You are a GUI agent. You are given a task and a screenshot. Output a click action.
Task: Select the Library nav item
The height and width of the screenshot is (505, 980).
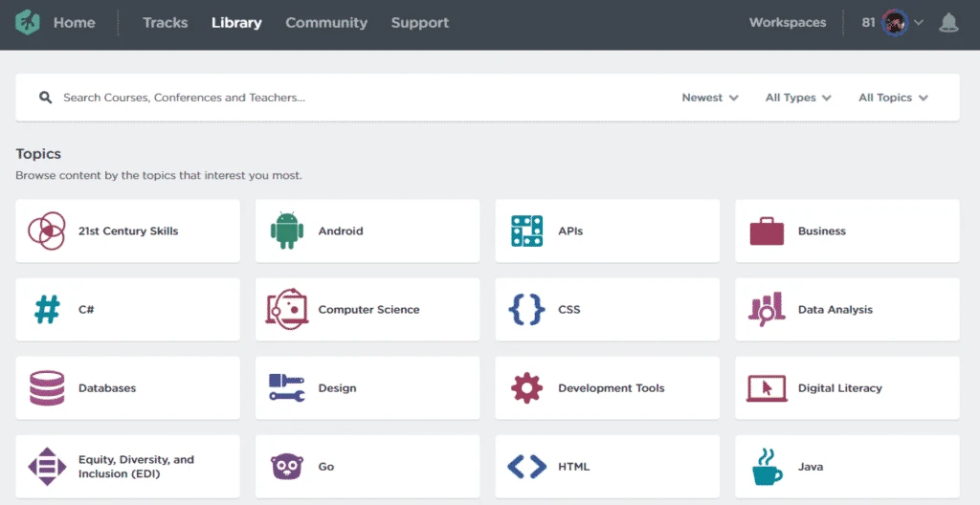coord(236,23)
